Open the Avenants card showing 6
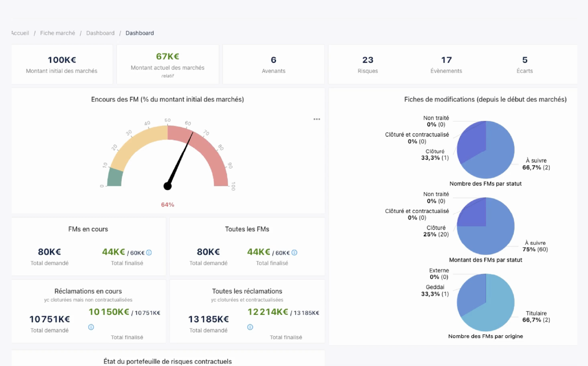 [x=273, y=64]
